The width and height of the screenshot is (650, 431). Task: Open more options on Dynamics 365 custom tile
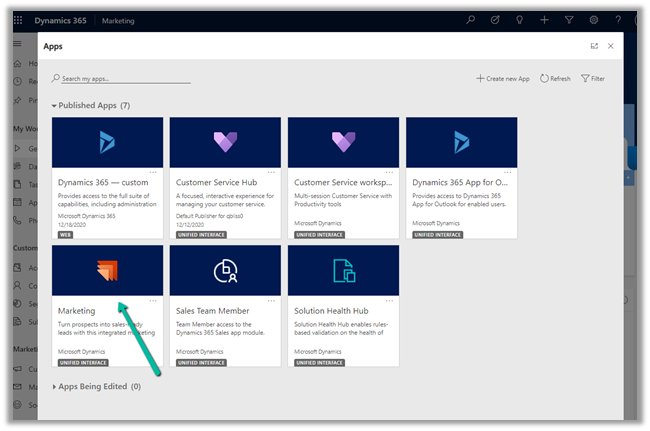coord(153,173)
